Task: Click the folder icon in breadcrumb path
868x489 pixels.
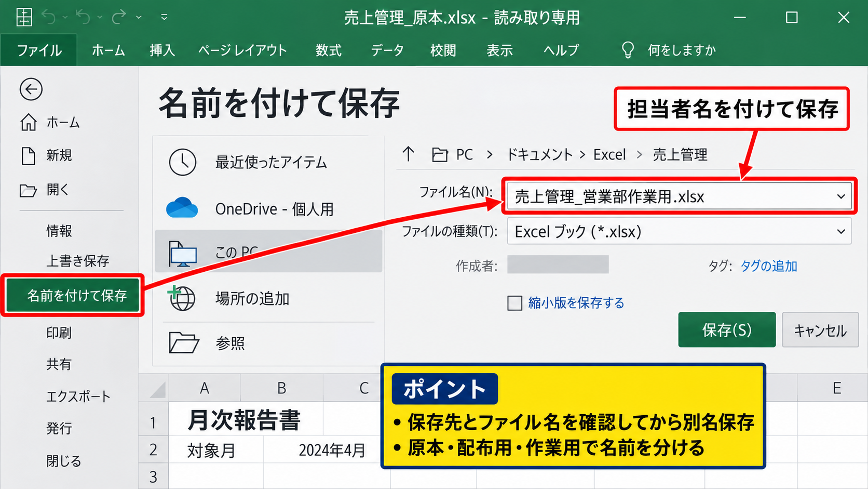Action: coord(440,154)
